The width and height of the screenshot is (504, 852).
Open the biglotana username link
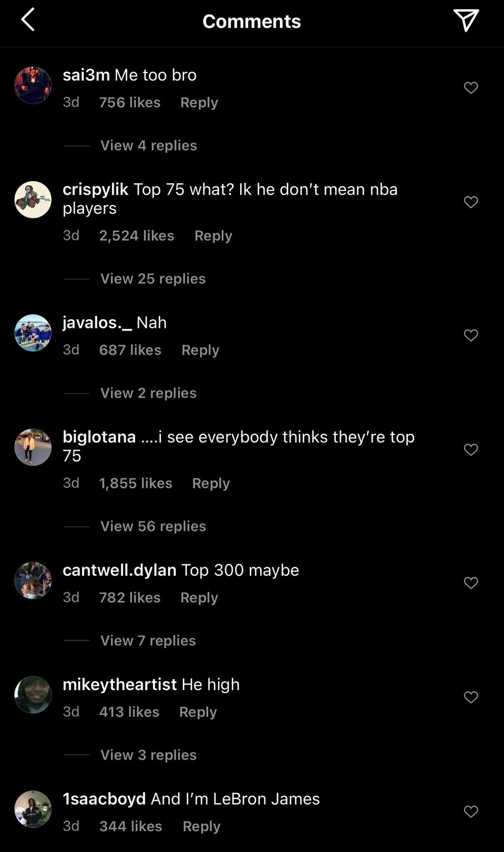tap(99, 437)
